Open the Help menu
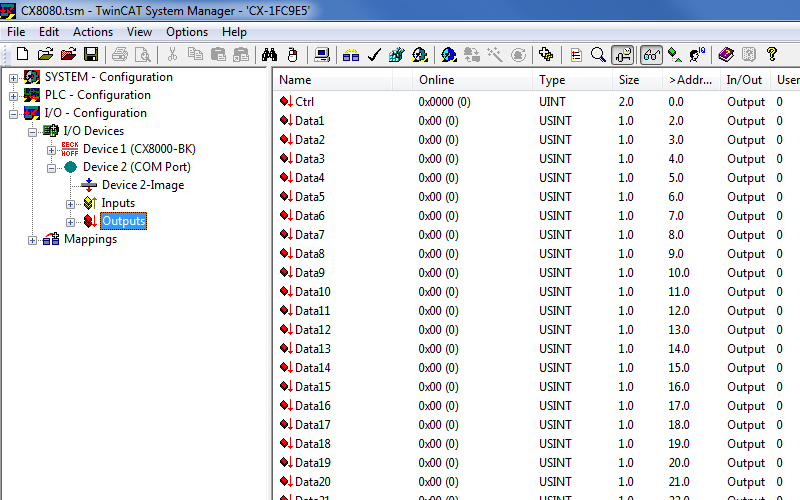 (234, 32)
